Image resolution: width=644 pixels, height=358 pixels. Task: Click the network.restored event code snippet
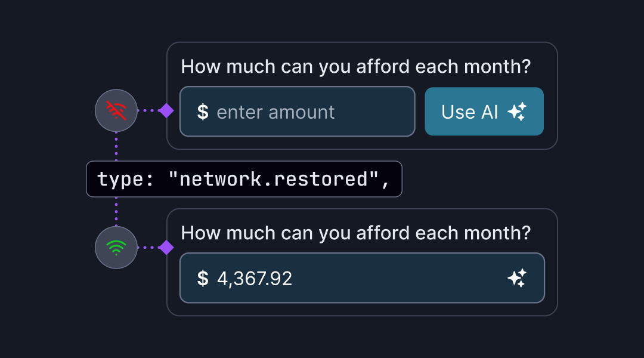pos(244,178)
